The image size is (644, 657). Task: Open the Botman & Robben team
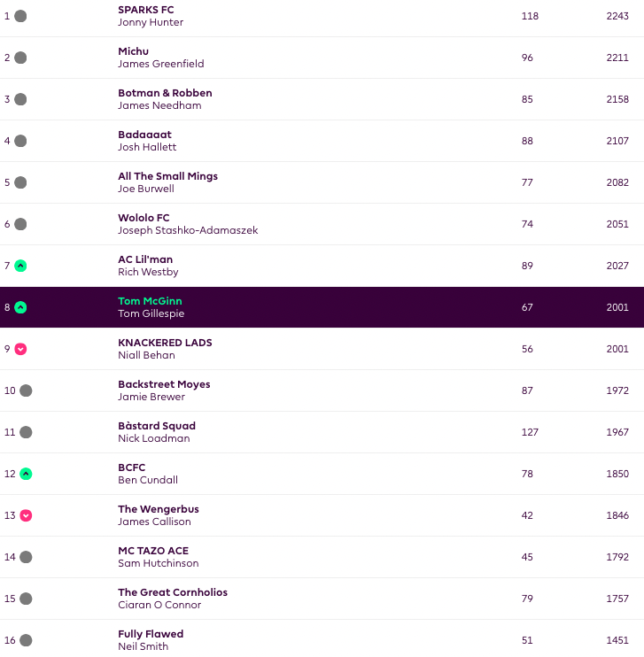(x=165, y=93)
